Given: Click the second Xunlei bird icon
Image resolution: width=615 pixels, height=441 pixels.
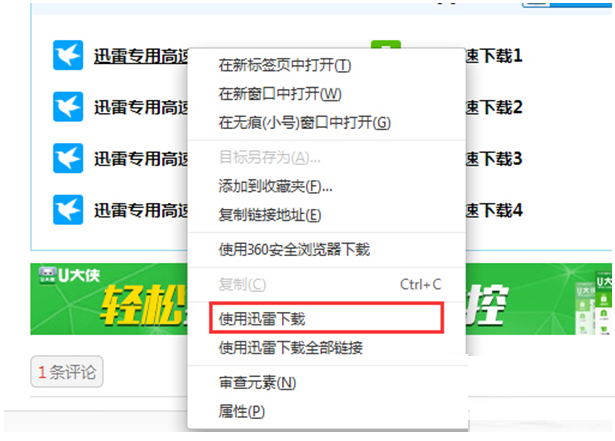Looking at the screenshot, I should pyautogui.click(x=68, y=106).
